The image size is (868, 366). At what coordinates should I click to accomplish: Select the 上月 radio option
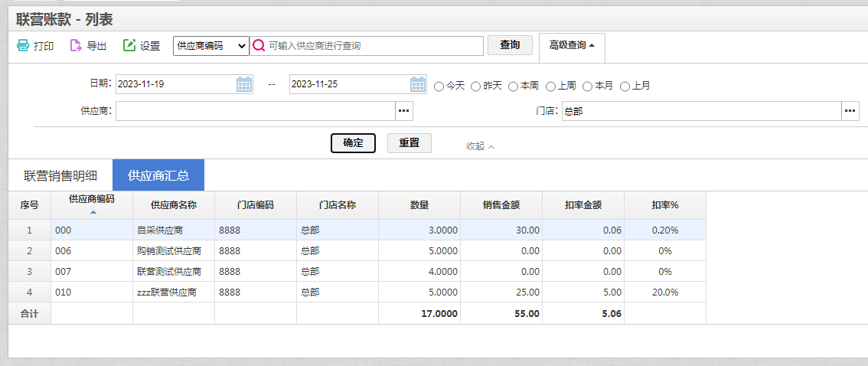[625, 87]
